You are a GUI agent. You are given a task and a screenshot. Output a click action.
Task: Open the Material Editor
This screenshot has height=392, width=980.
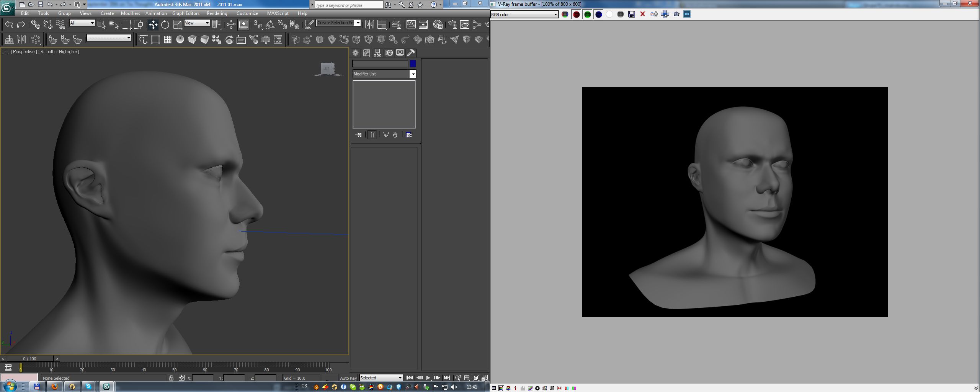pyautogui.click(x=438, y=24)
